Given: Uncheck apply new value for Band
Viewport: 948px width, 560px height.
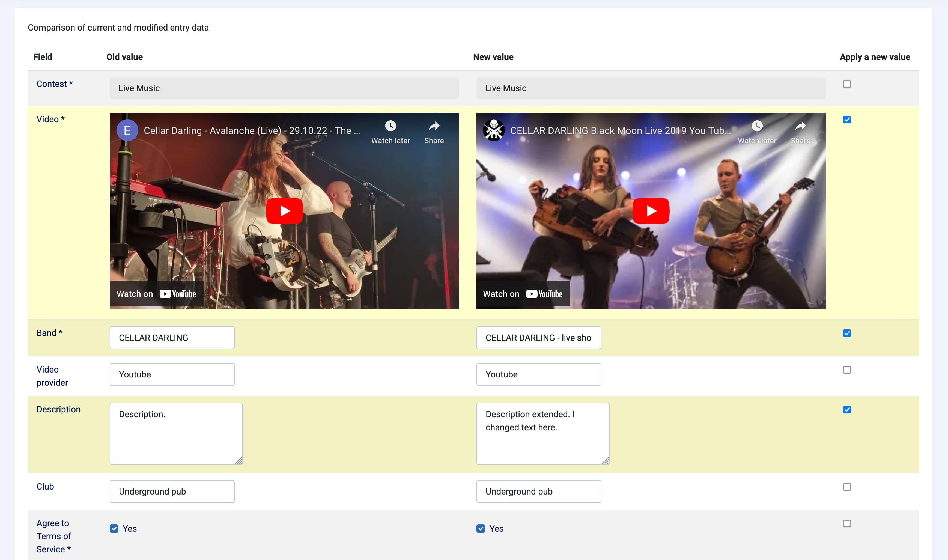Looking at the screenshot, I should [x=847, y=333].
